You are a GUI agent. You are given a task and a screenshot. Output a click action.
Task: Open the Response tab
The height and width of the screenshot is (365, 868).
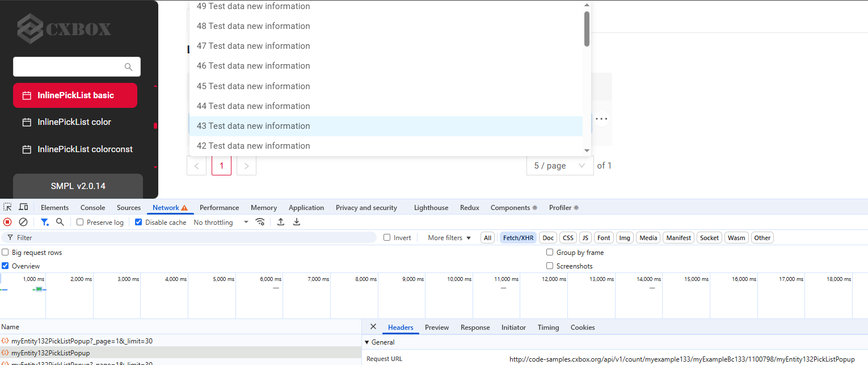click(x=475, y=328)
